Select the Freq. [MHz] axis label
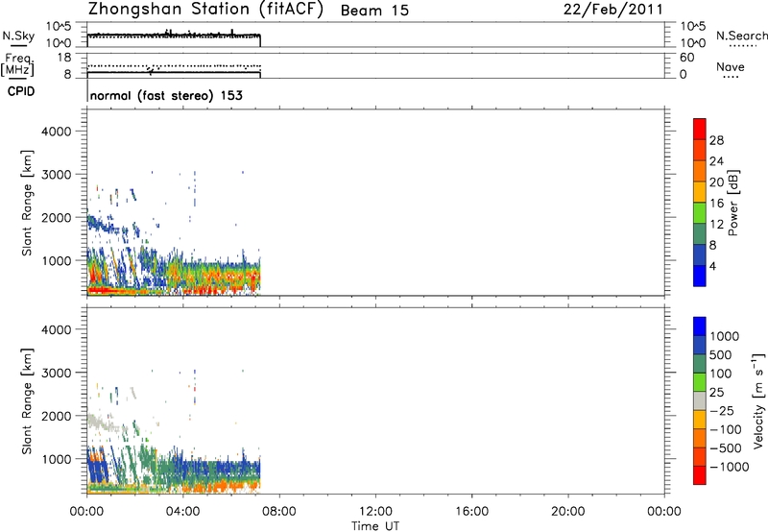768x532 pixels. tap(17, 64)
